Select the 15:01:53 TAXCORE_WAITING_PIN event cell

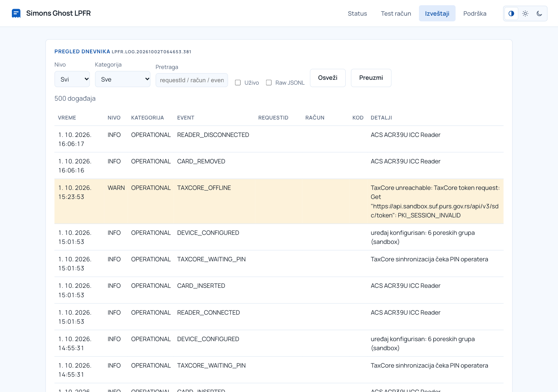click(x=211, y=259)
